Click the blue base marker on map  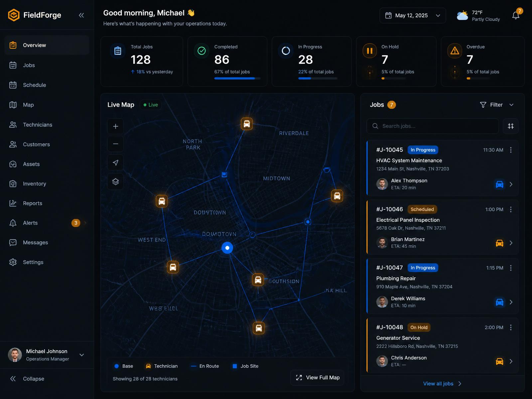227,248
